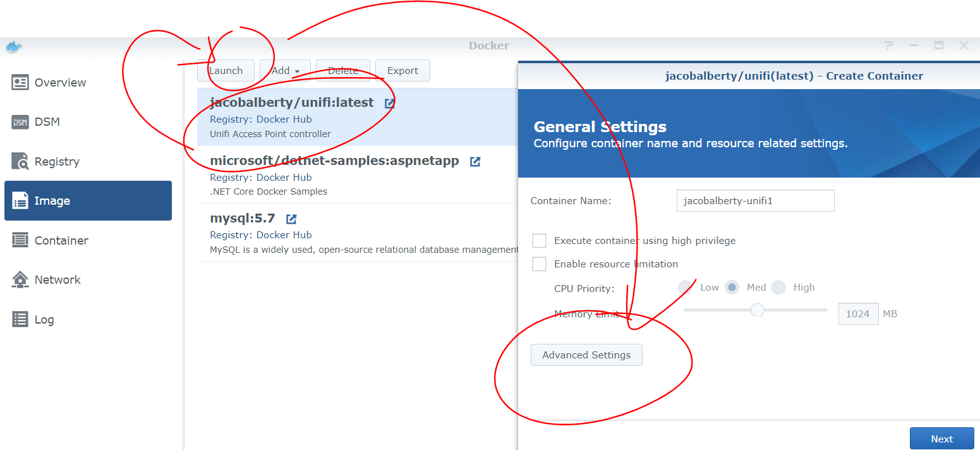Viewport: 980px width, 450px height.
Task: Open external link icon for jacobalberty/unifi:latest
Action: pos(390,103)
